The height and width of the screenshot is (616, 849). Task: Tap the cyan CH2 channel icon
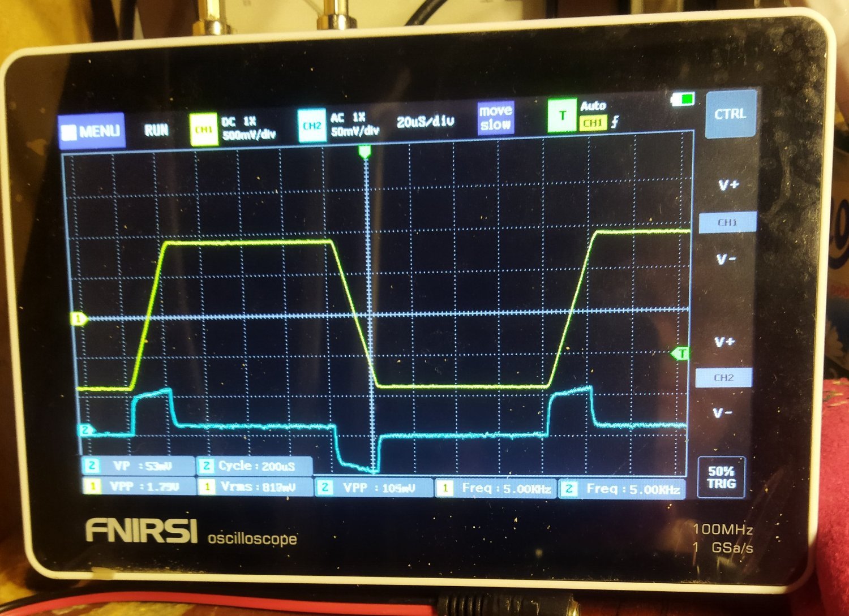pos(312,126)
